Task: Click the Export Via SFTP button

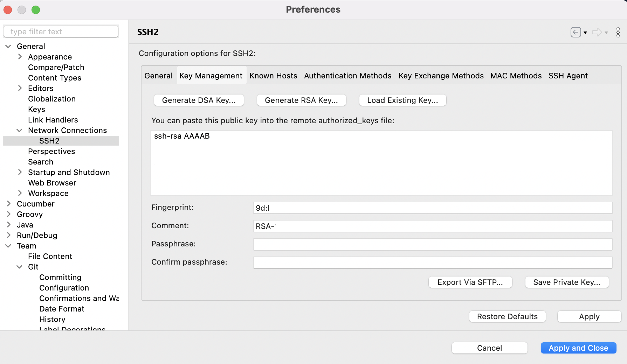Action: [470, 282]
